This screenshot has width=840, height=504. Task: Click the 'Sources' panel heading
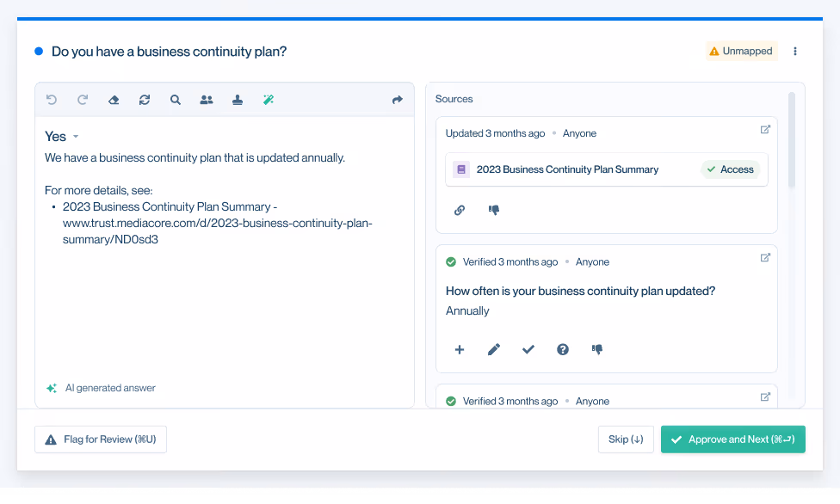point(454,99)
